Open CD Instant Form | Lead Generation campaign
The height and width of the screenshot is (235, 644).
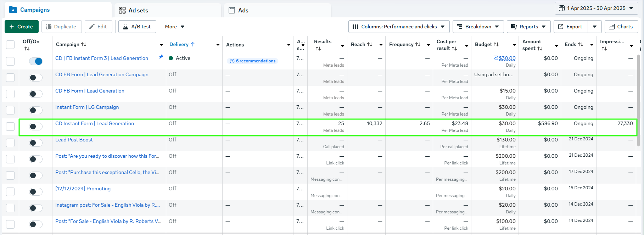coord(95,123)
